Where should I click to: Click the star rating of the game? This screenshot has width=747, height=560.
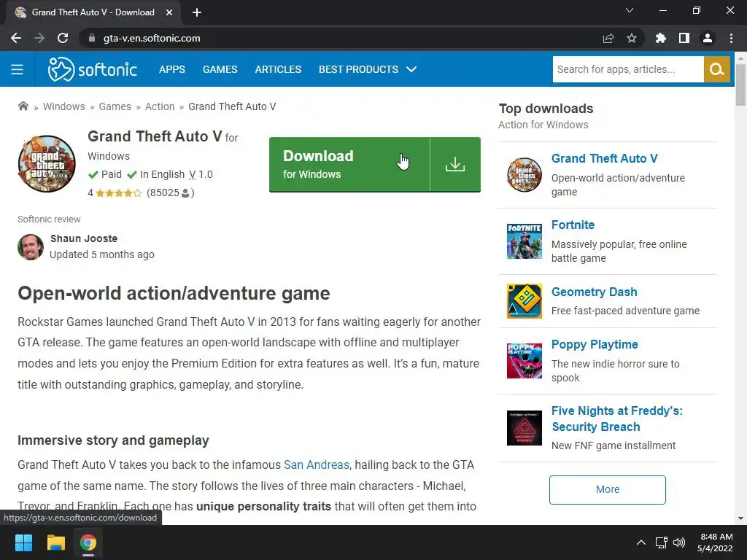119,192
